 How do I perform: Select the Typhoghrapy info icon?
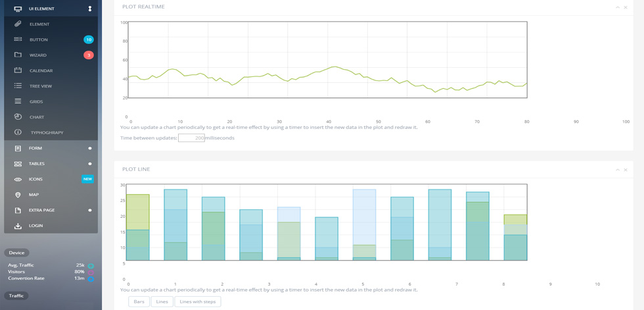[18, 132]
